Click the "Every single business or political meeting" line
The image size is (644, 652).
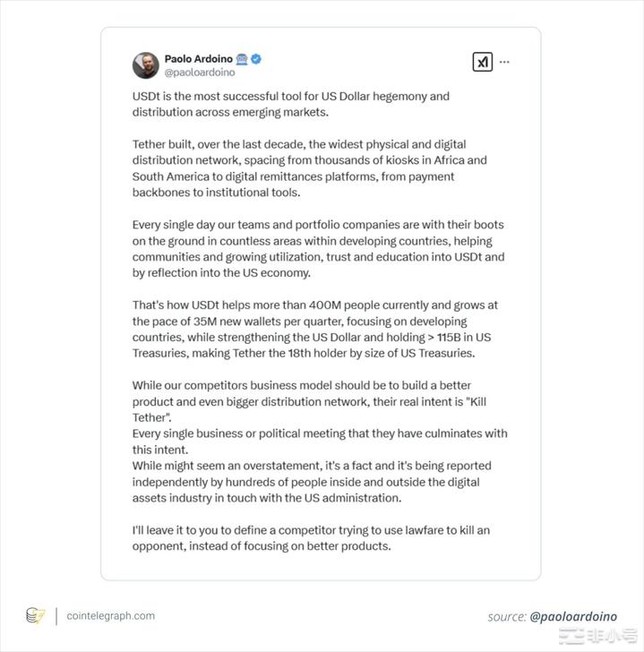click(320, 442)
